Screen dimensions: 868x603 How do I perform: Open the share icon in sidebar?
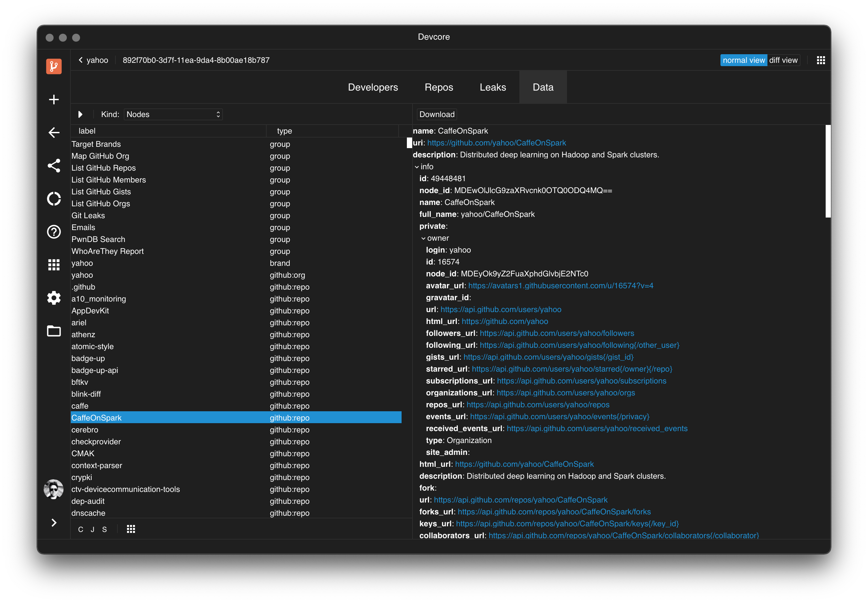pos(54,166)
